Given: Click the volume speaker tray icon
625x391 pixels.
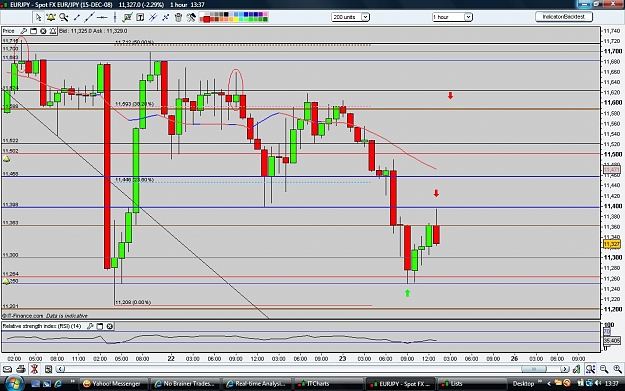Looking at the screenshot, I should coord(598,383).
